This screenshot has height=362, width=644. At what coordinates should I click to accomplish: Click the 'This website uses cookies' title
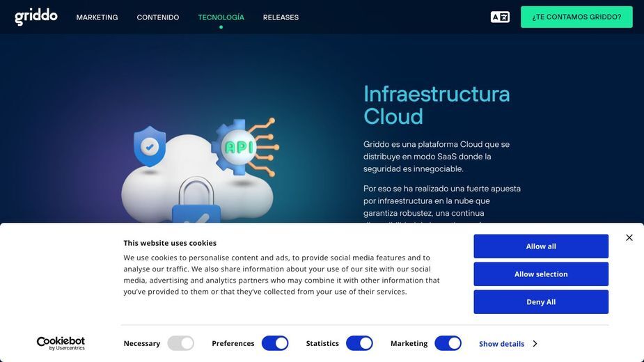point(170,243)
